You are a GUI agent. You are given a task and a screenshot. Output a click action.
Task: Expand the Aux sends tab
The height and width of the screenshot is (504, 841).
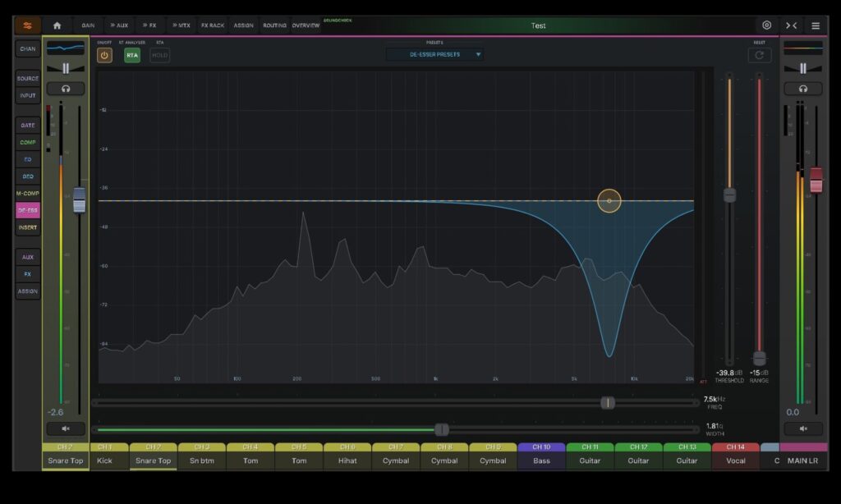[x=119, y=25]
